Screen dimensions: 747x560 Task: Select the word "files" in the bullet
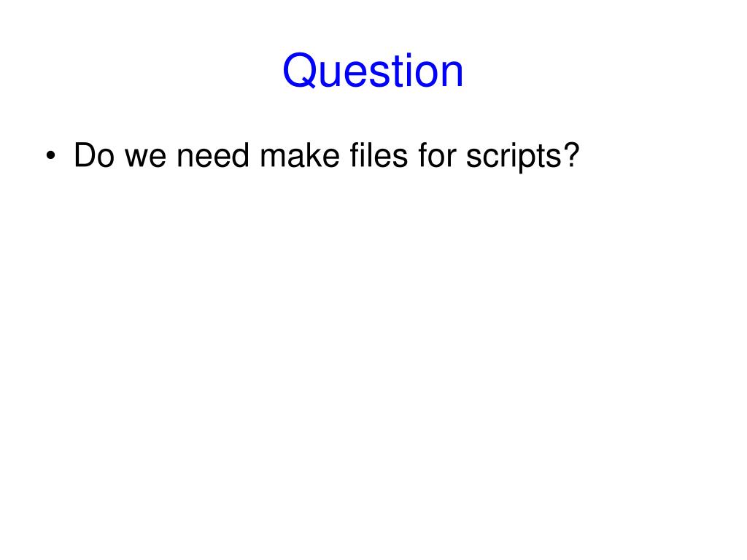[x=379, y=155]
